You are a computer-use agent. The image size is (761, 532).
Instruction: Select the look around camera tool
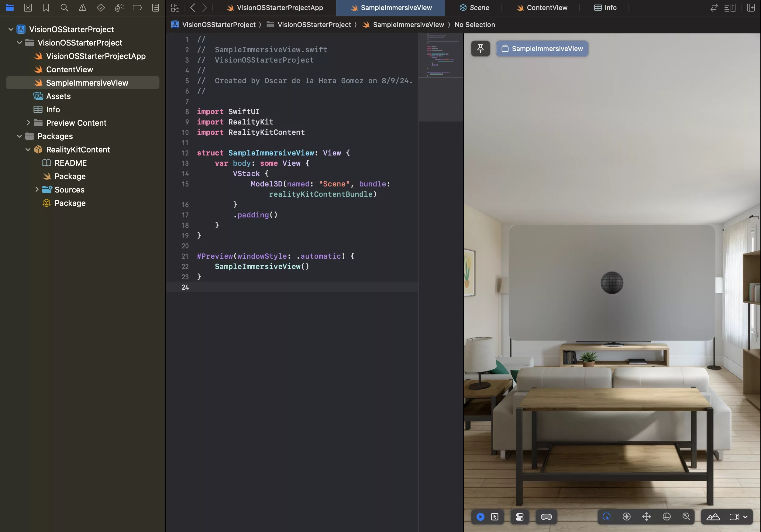pos(626,517)
